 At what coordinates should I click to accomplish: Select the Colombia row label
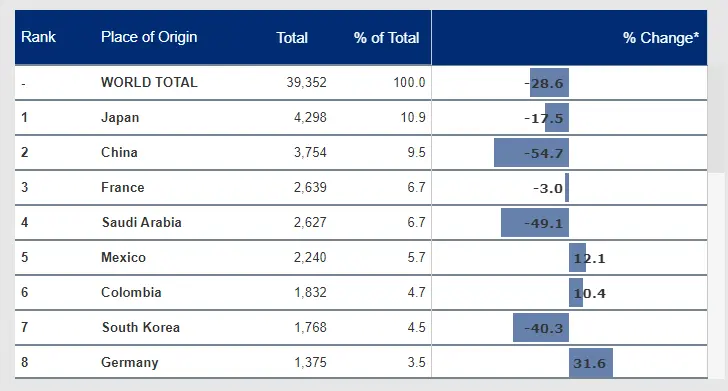(131, 293)
